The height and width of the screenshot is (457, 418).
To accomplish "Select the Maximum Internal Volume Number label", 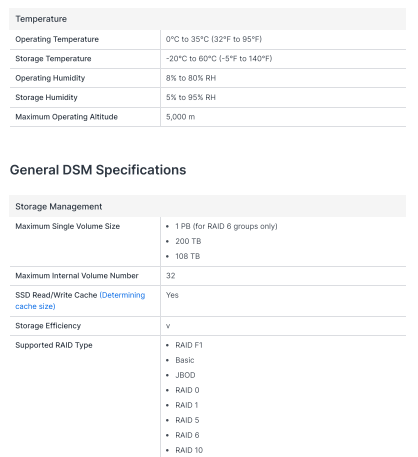I will click(77, 276).
